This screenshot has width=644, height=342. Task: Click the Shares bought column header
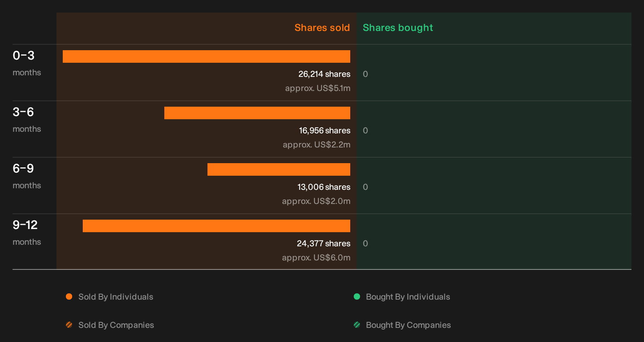[398, 28]
